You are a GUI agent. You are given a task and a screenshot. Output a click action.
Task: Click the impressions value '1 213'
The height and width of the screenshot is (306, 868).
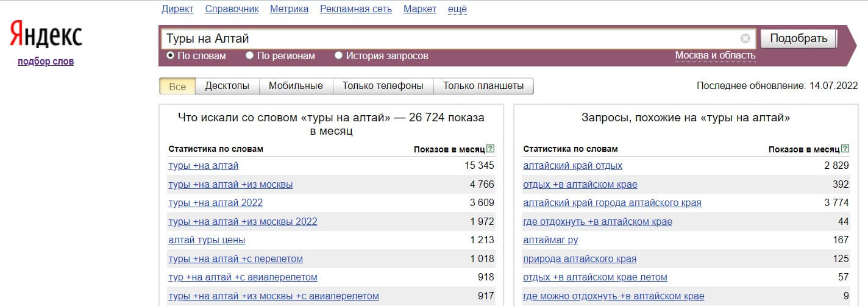482,240
